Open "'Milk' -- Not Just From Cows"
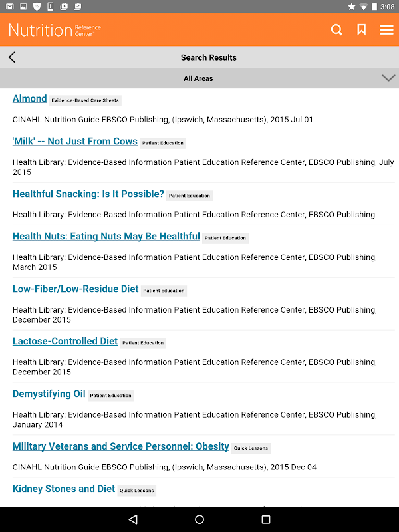399x532 pixels. [x=75, y=142]
